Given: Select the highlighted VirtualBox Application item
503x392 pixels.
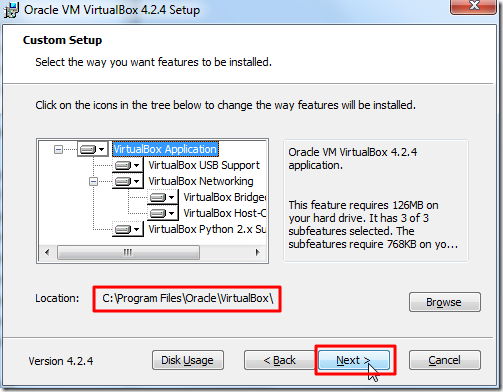Looking at the screenshot, I should click(165, 149).
